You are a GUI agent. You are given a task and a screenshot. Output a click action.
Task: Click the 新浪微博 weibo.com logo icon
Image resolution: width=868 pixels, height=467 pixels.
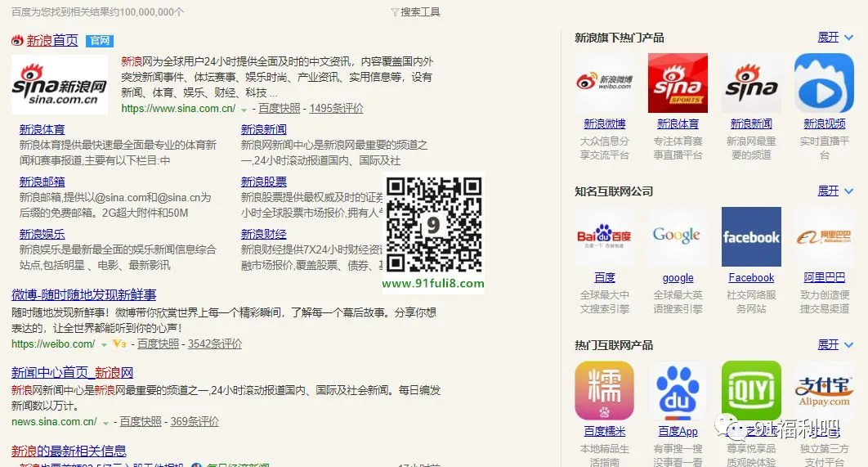coord(605,83)
